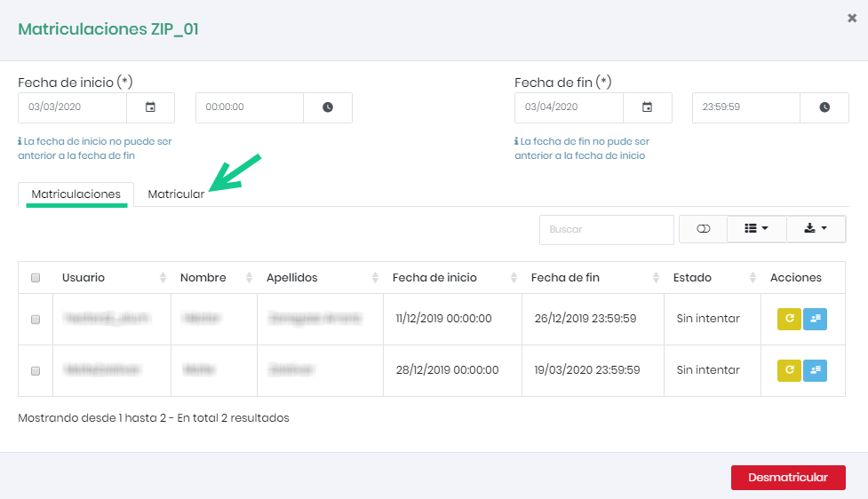
Task: Switch to the Matricular tab
Action: [x=176, y=194]
